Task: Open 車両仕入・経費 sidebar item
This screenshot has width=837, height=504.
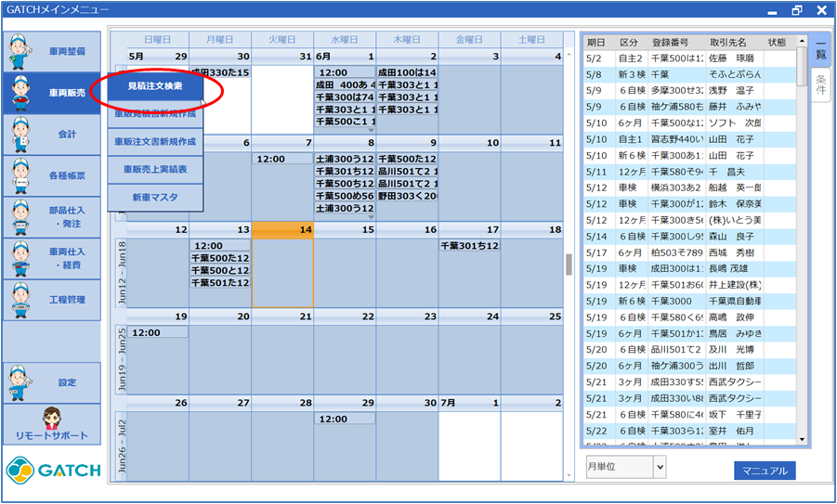Action: tap(51, 259)
